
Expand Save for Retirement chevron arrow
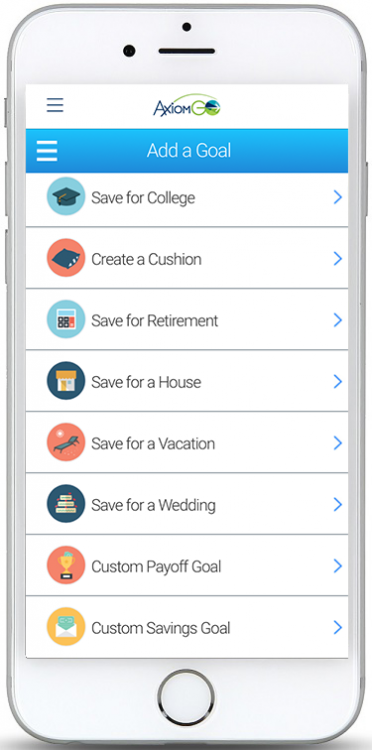click(x=338, y=320)
